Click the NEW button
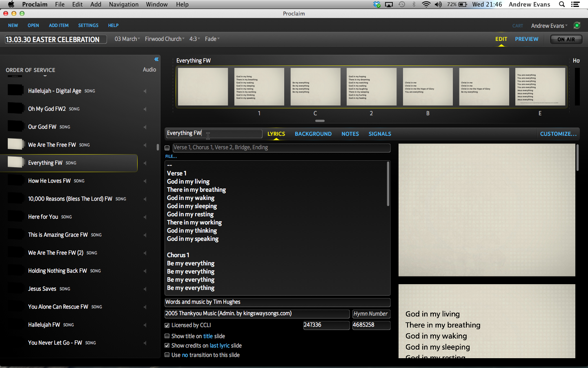Screen dimensions: 588x368 [13, 25]
